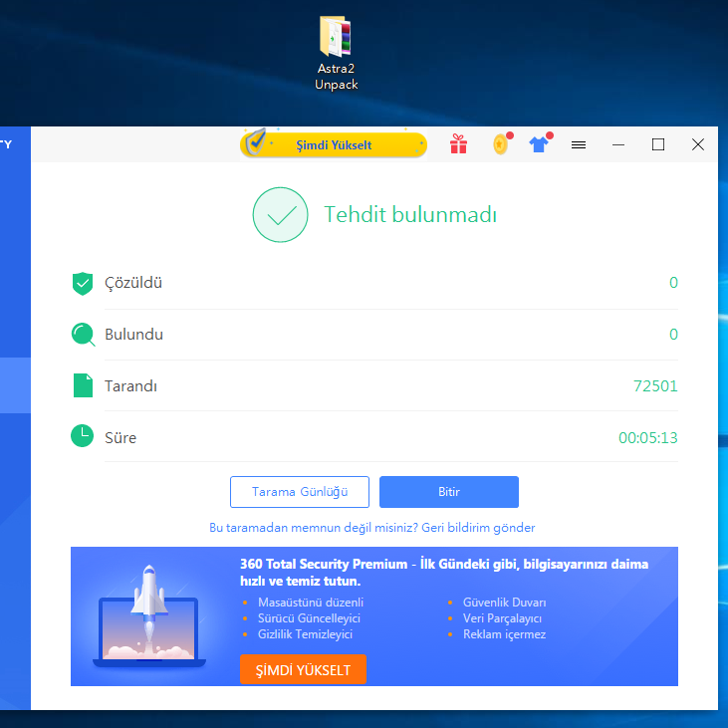Image resolution: width=728 pixels, height=728 pixels.
Task: Open Tarama Günlüğü scan log
Action: (x=300, y=492)
